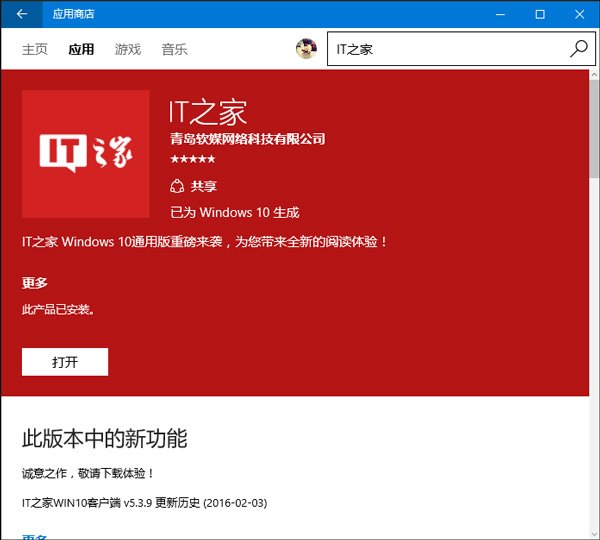Minimize the 应用商店 window

point(500,14)
